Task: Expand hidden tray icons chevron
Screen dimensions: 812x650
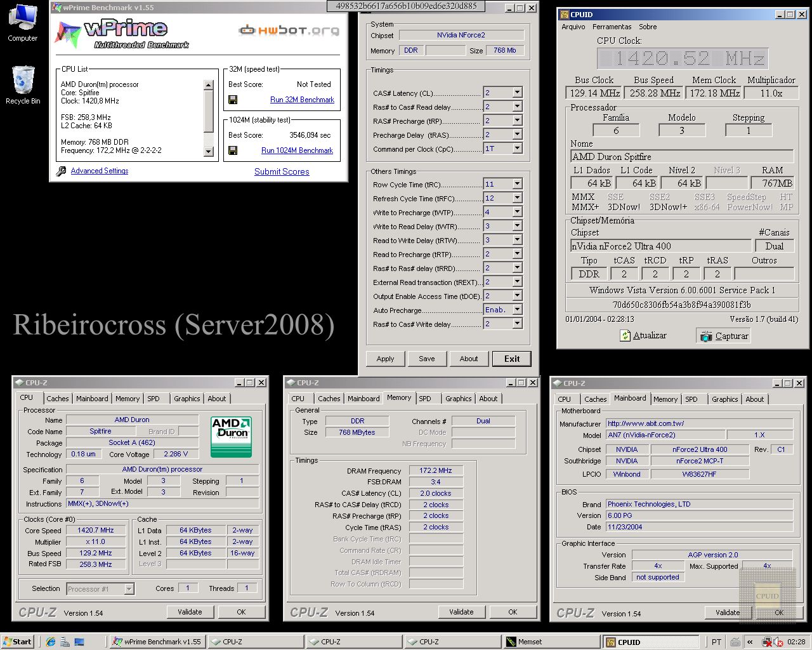Action: tap(750, 642)
